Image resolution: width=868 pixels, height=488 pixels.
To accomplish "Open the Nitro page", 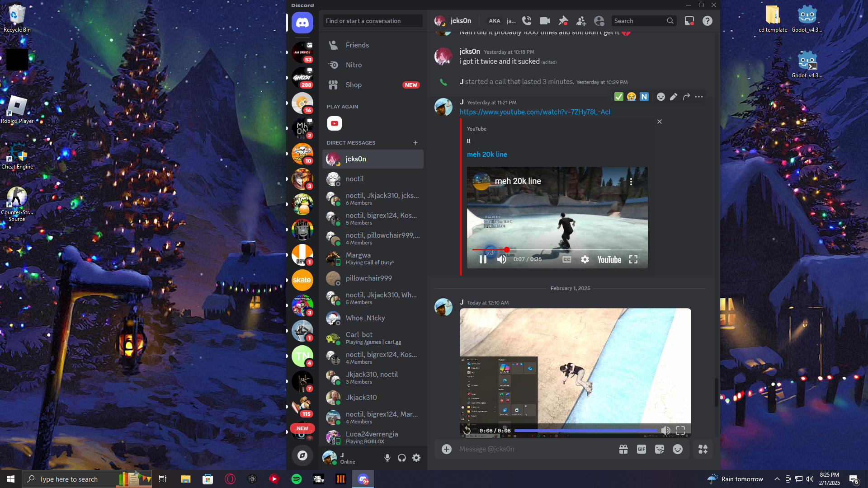I will tap(354, 65).
